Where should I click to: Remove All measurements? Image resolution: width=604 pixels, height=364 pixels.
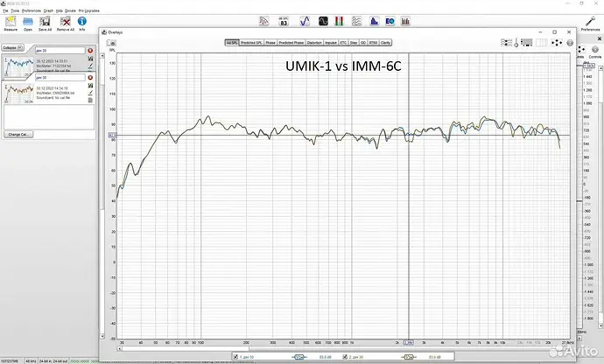pyautogui.click(x=65, y=23)
